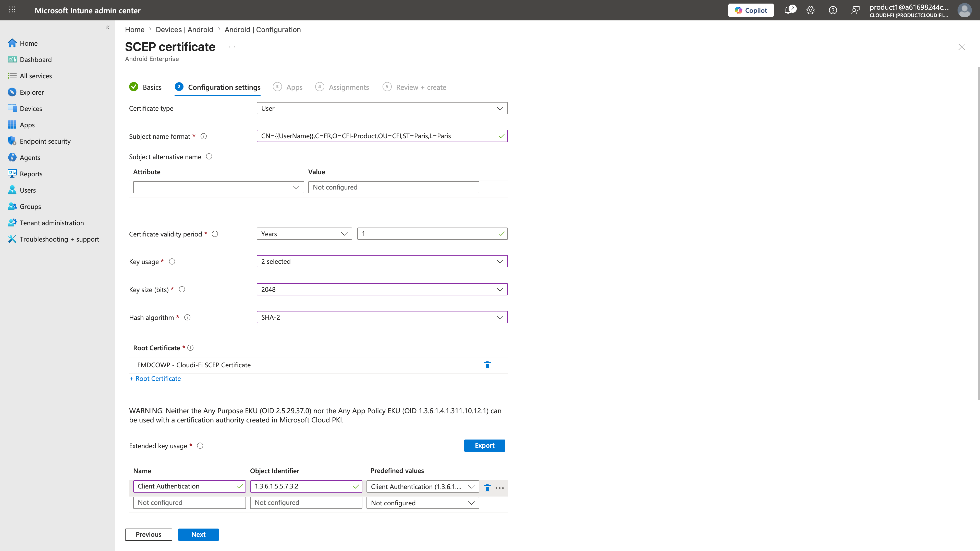Show info for Hash algorithm
The width and height of the screenshot is (980, 551).
click(x=187, y=317)
